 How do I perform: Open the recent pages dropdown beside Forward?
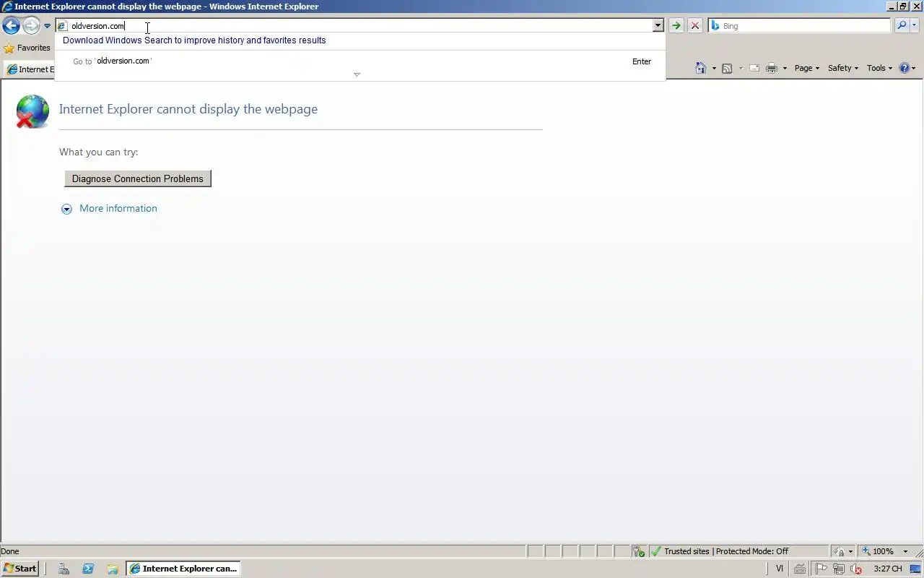click(x=48, y=26)
